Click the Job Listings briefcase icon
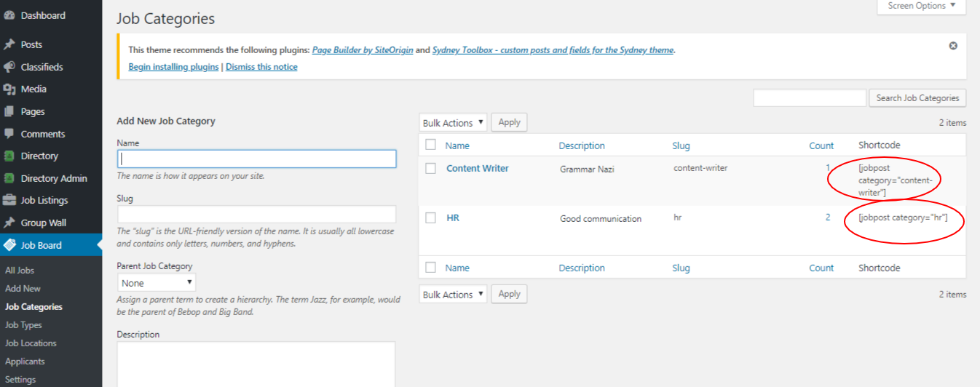The width and height of the screenshot is (980, 387). coord(9,201)
